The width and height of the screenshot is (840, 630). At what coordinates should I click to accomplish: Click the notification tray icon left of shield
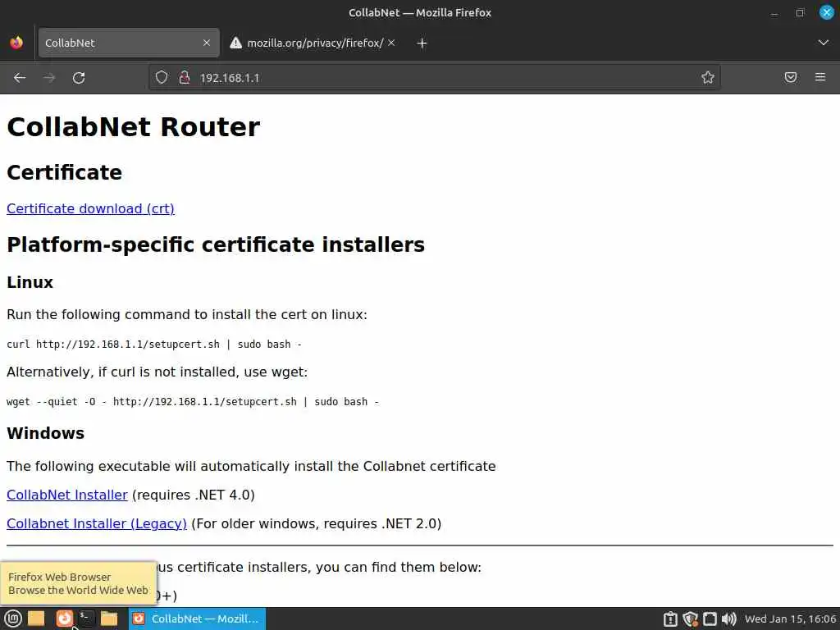tap(670, 619)
